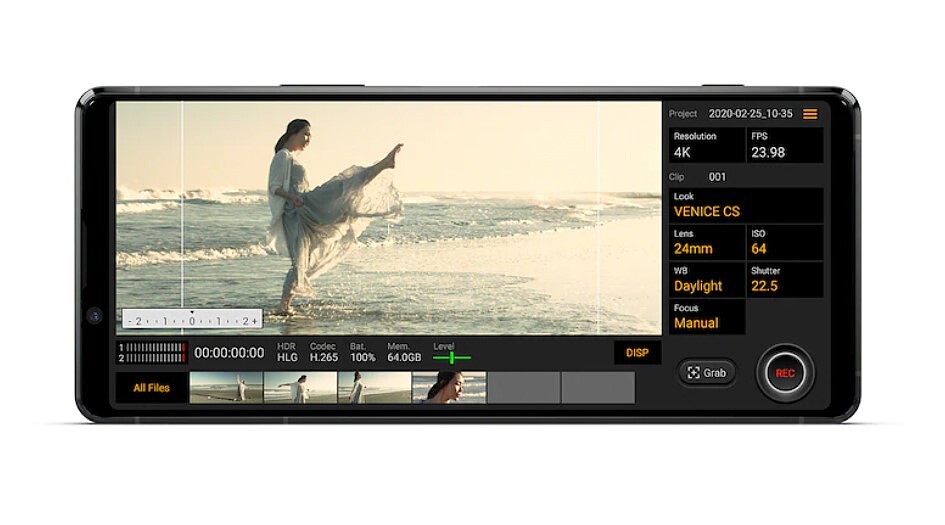Toggle the DISP display overlay button
The width and height of the screenshot is (945, 525).
(637, 352)
